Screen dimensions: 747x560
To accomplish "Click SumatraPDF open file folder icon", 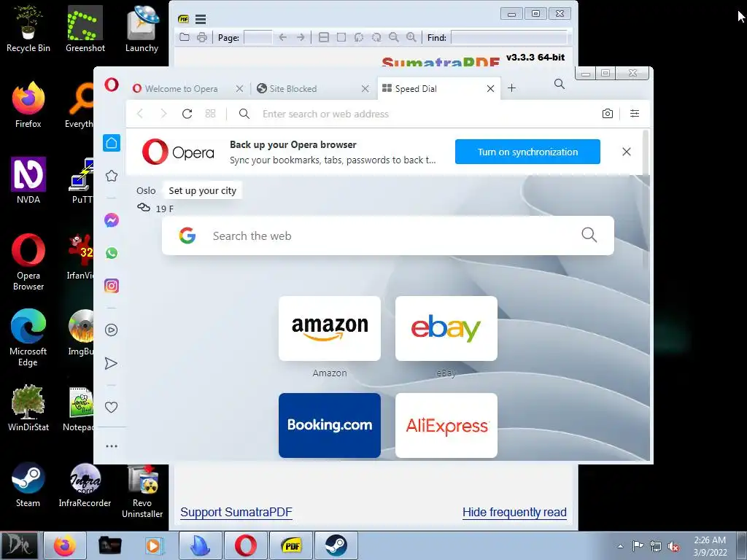I will point(185,37).
